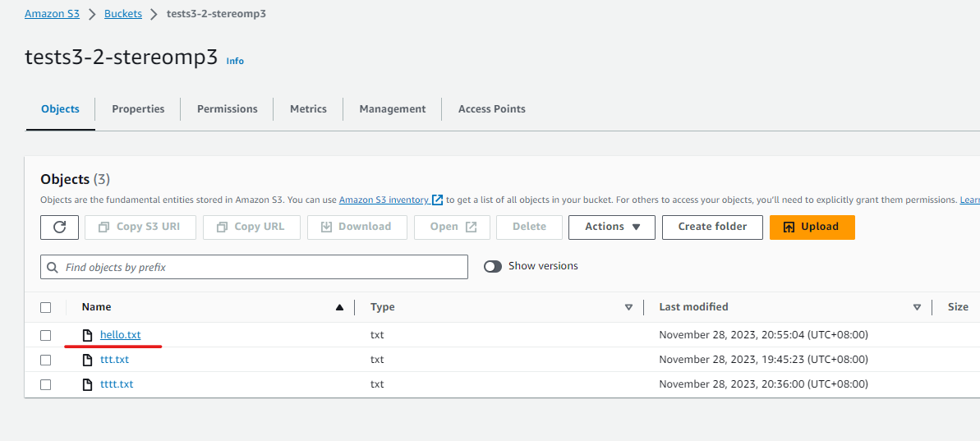Click the Download button

357,227
